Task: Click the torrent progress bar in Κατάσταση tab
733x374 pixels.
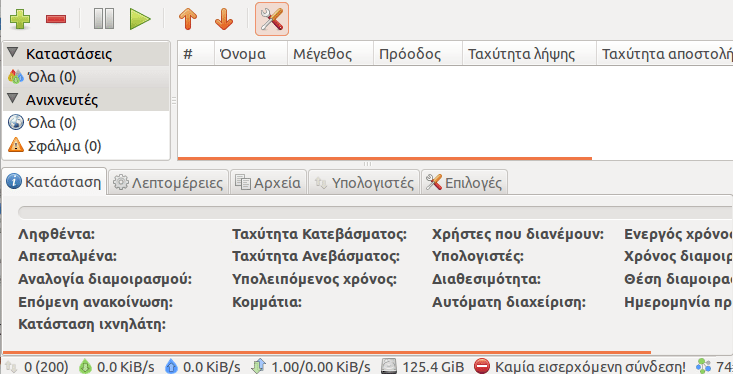Action: pos(375,212)
